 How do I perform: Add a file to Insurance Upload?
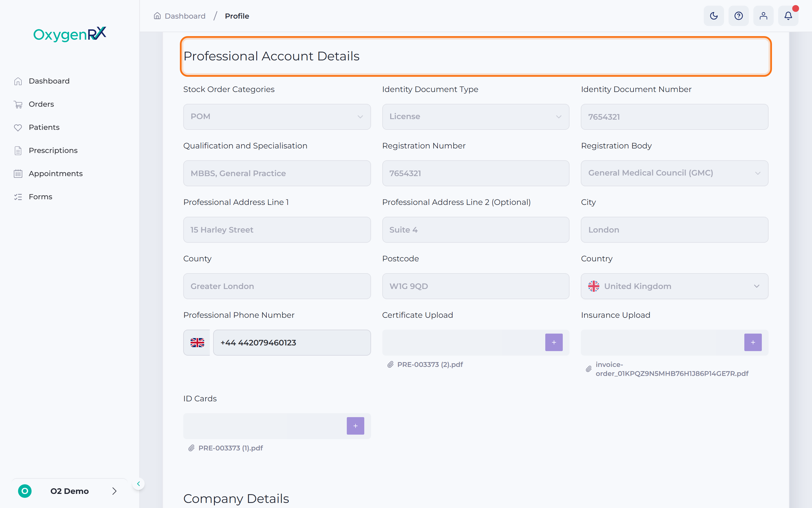point(753,342)
